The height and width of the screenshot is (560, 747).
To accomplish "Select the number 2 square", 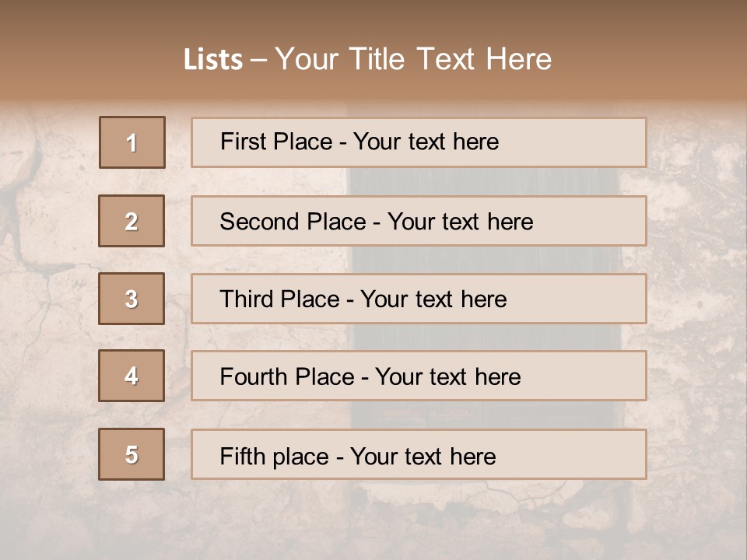I will tap(132, 221).
